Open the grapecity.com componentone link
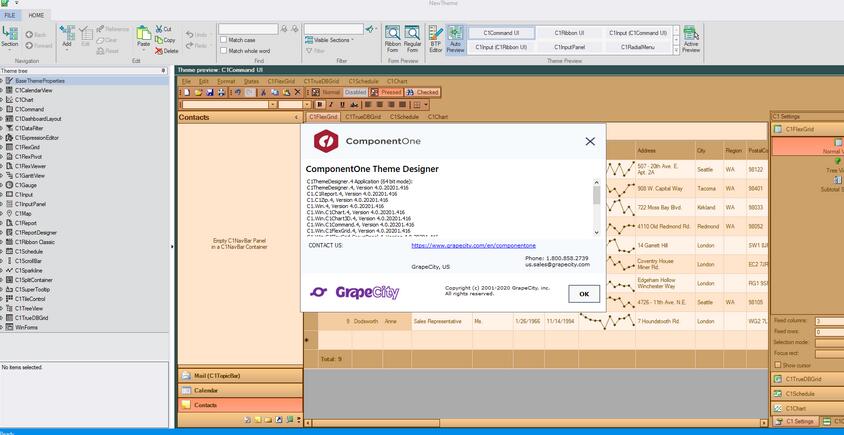 pyautogui.click(x=474, y=245)
